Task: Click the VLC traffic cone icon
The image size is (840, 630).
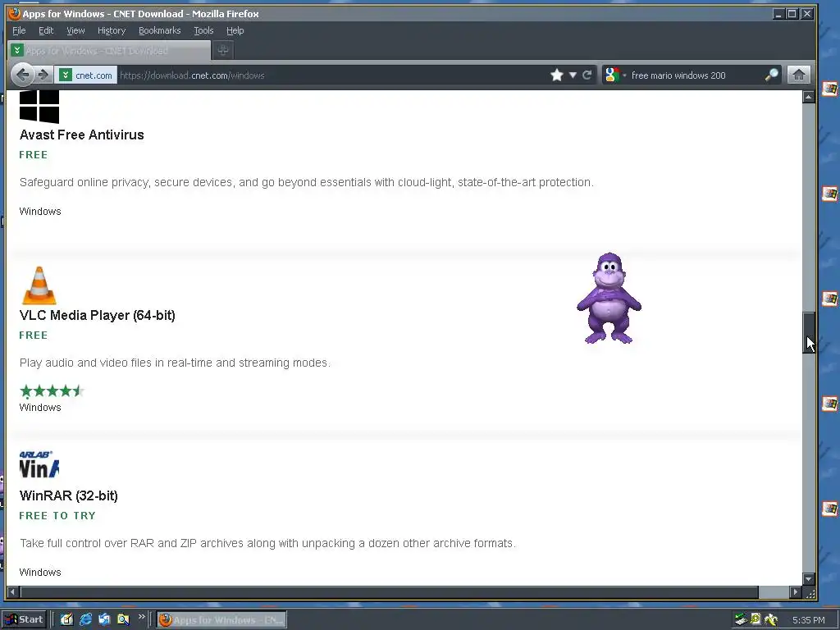Action: (x=39, y=285)
